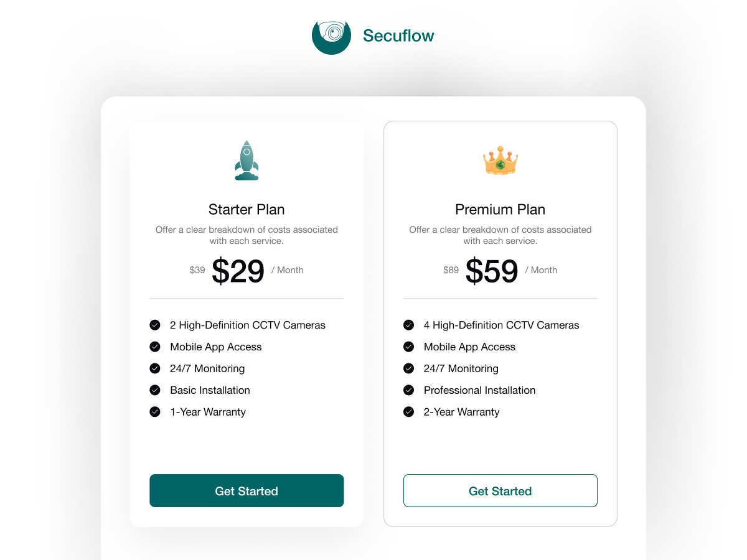
Task: Click checkmark next to Basic Installation
Action: coord(155,390)
